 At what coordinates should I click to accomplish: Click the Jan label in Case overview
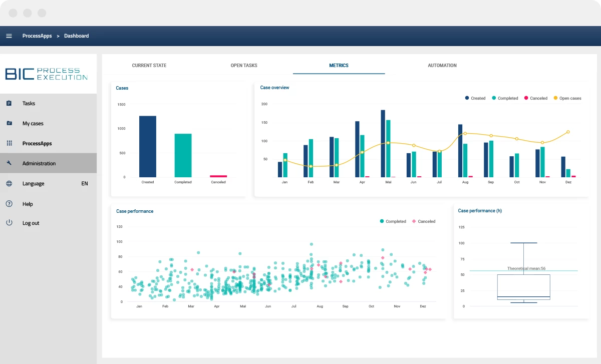(284, 182)
